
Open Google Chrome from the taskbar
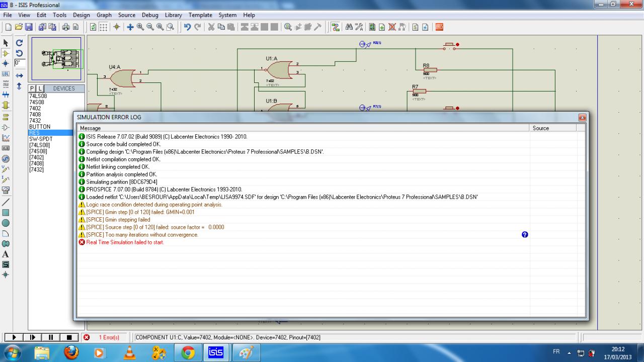[x=188, y=353]
